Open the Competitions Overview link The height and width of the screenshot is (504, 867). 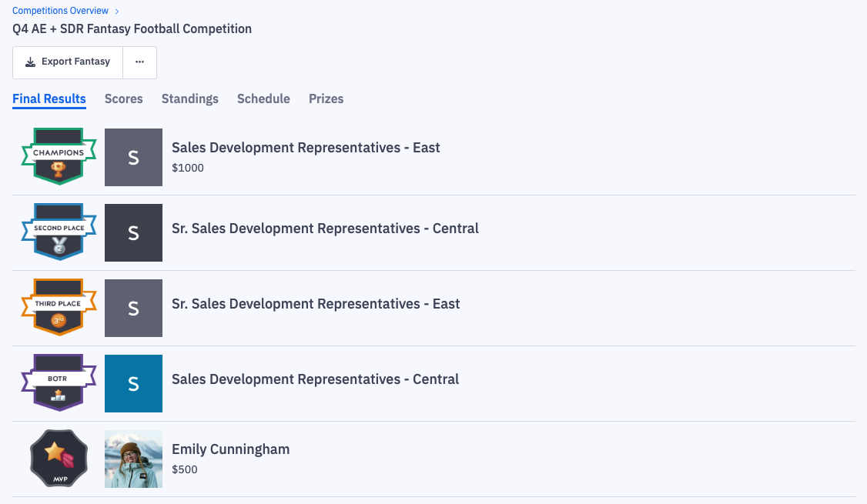pos(60,11)
